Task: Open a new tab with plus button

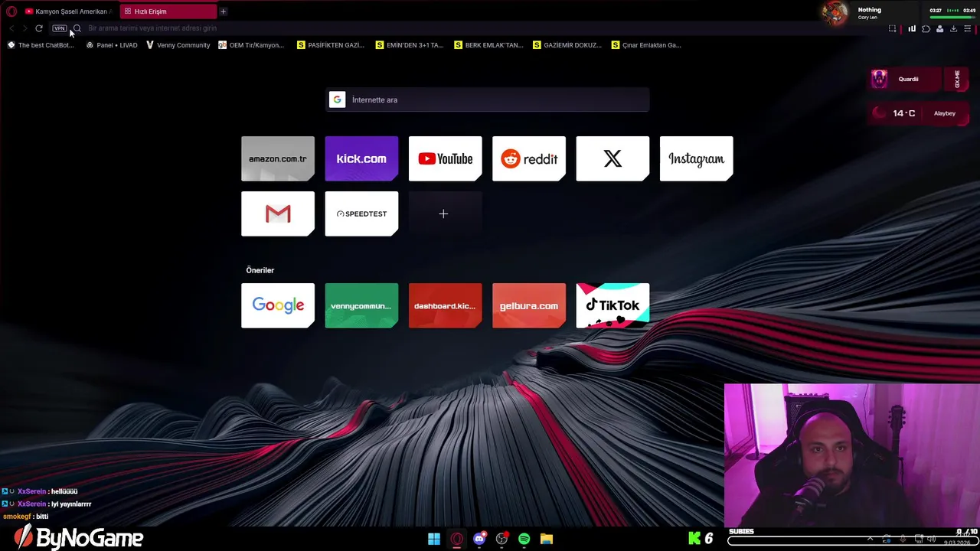Action: (x=223, y=11)
